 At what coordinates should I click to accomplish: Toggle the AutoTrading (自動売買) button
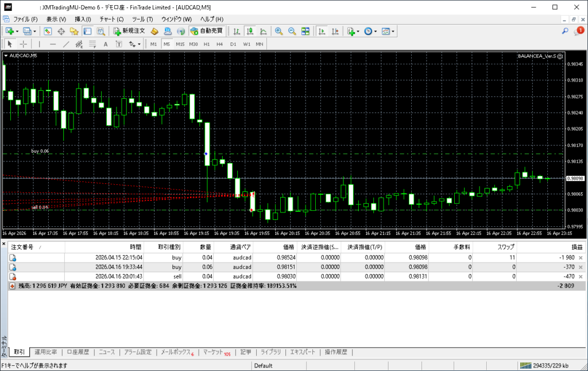tap(207, 31)
